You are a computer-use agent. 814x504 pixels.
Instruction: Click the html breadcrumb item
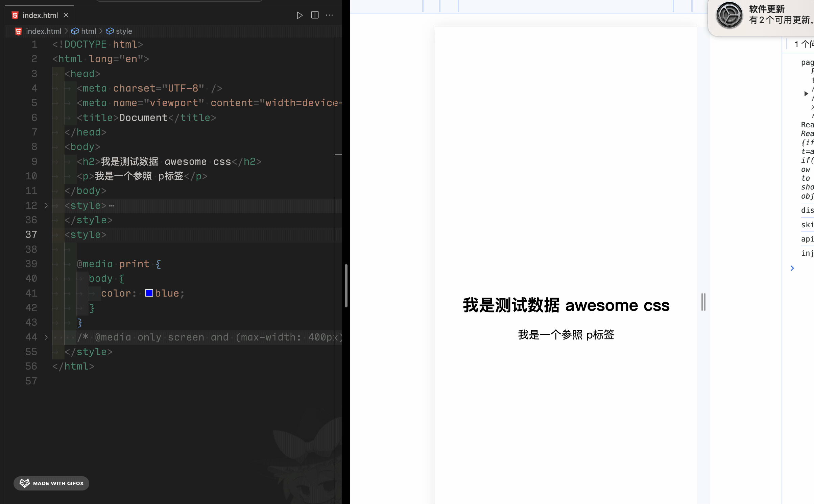89,31
